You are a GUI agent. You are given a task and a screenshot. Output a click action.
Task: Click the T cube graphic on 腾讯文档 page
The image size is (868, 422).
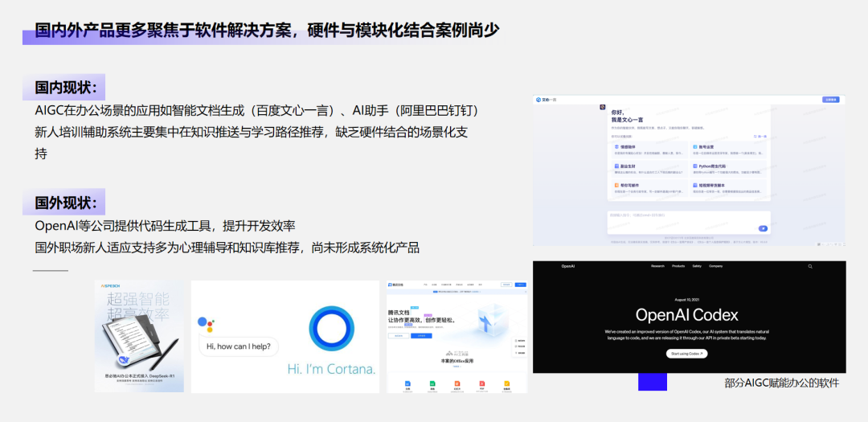click(493, 320)
